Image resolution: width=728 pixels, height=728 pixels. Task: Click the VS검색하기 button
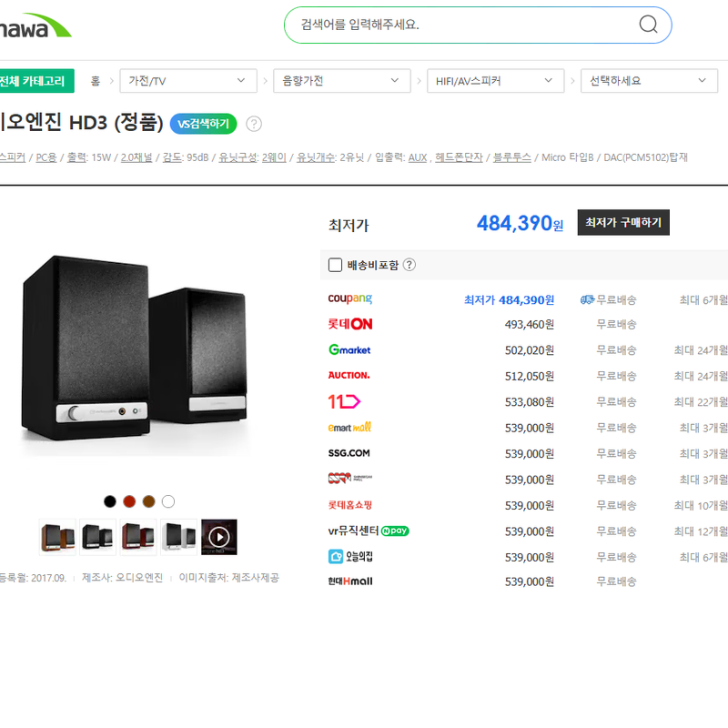[203, 124]
